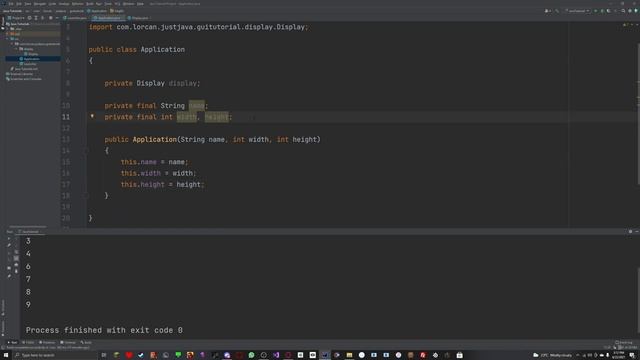Fold the Application constructor at line 14
Viewport: 640px width, 360px height.
(87, 151)
